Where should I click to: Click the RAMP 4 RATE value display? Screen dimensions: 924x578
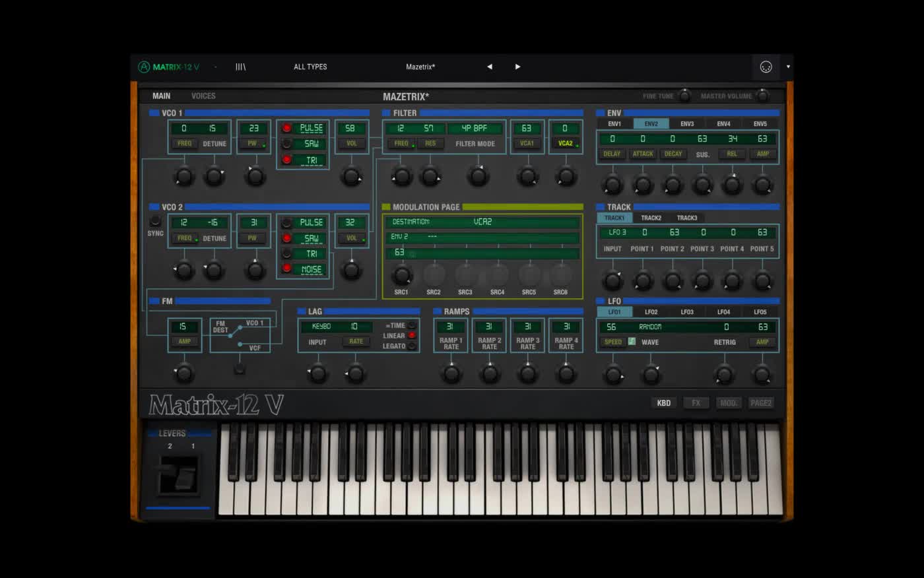tap(566, 327)
